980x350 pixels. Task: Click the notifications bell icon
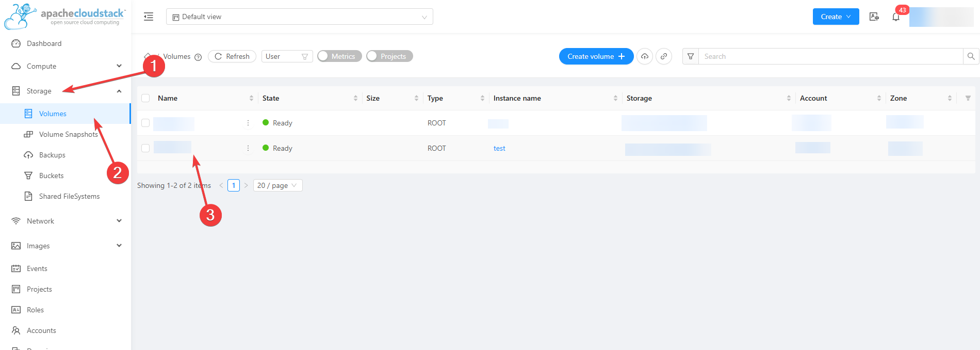[896, 17]
